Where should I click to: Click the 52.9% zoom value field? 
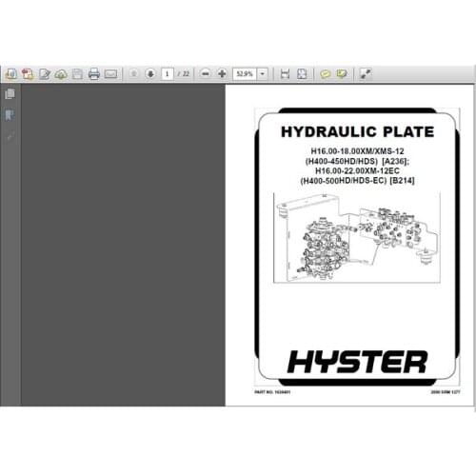pos(245,74)
